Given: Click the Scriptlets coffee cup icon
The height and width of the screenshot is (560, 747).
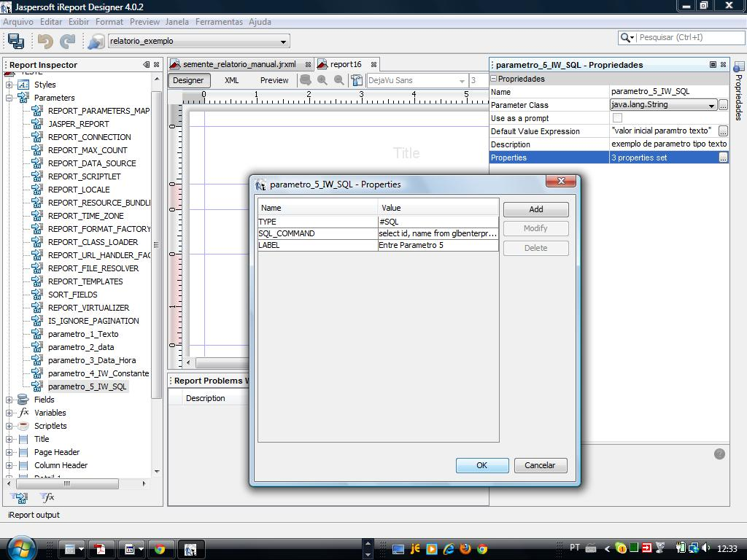Looking at the screenshot, I should 23,426.
